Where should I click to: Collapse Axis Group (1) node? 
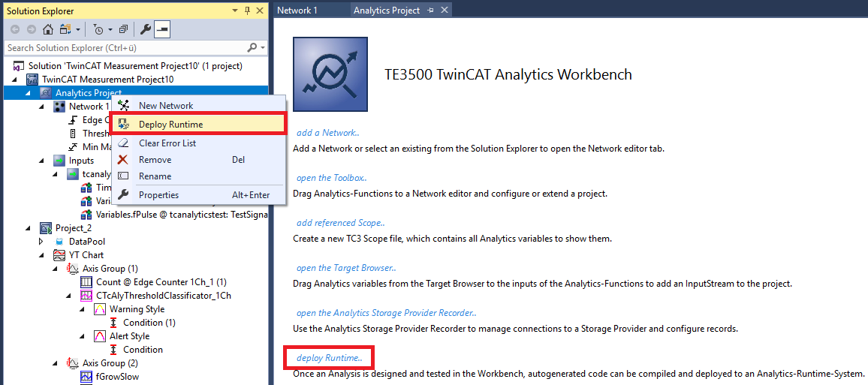click(x=56, y=269)
